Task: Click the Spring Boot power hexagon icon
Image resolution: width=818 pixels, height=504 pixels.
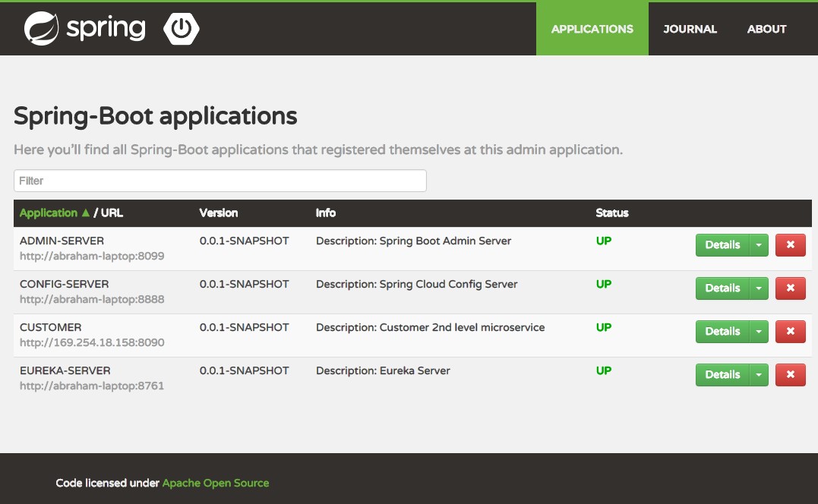Action: pos(181,29)
